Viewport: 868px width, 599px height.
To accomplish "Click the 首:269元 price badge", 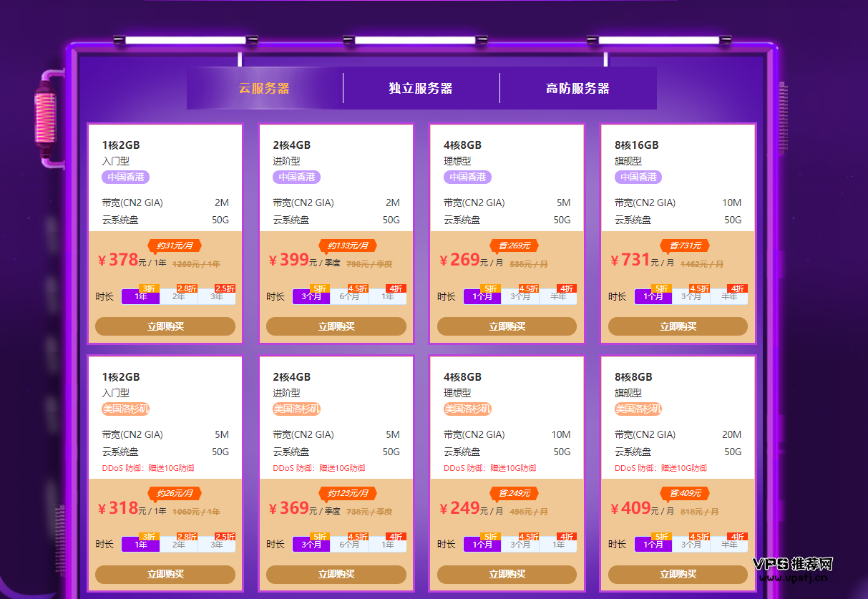I will [514, 245].
